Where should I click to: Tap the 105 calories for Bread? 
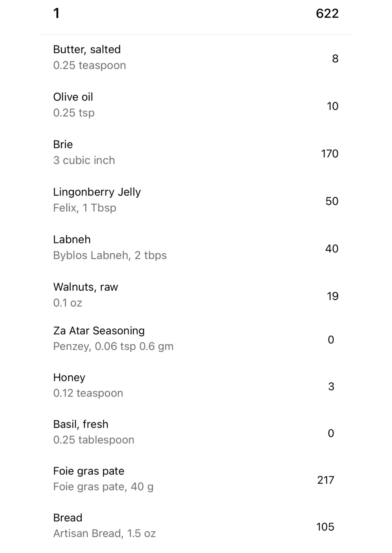point(325,527)
